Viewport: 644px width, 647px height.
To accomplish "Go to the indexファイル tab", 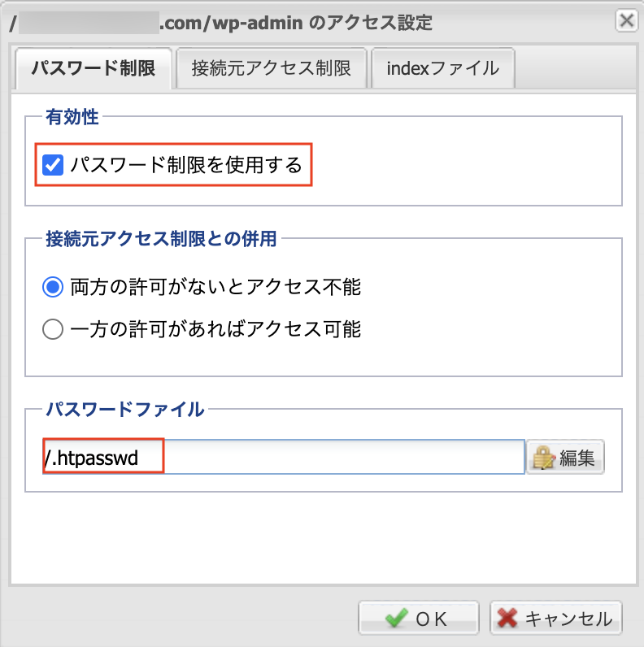I will coord(442,68).
